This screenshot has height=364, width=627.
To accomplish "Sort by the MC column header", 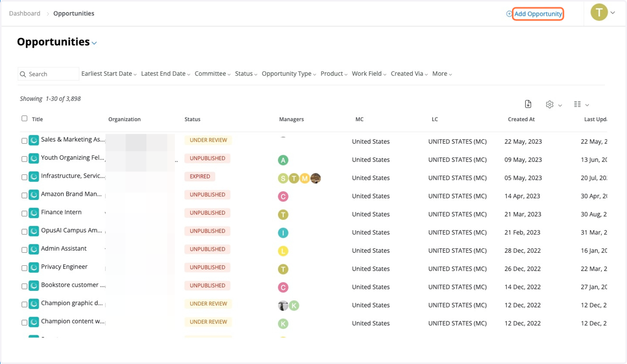I will click(359, 119).
